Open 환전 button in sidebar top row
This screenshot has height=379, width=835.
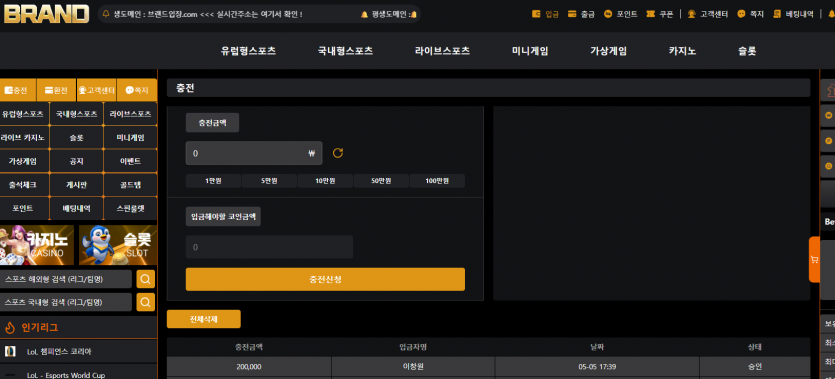[x=56, y=90]
